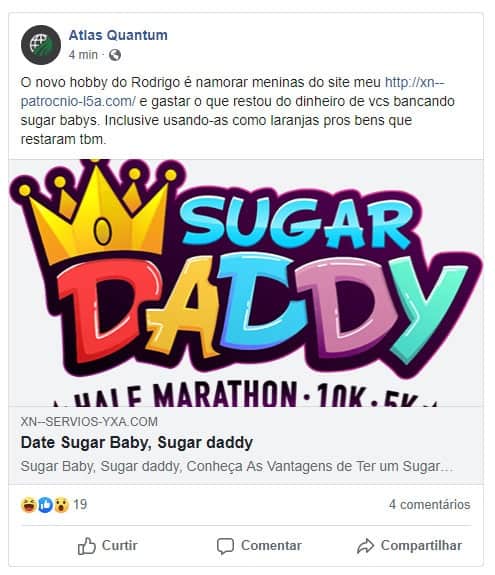495x575 pixels.
Task: Click the link preview description text
Action: click(237, 466)
